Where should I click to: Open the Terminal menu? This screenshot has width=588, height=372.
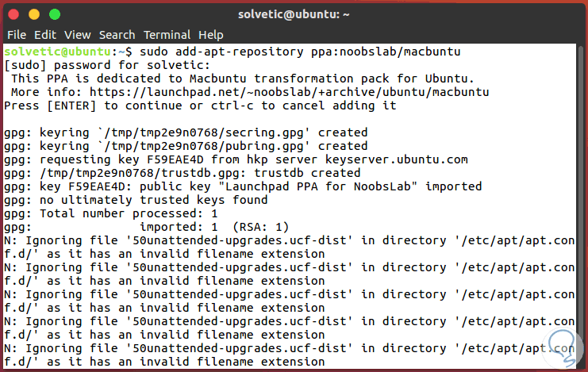[167, 35]
